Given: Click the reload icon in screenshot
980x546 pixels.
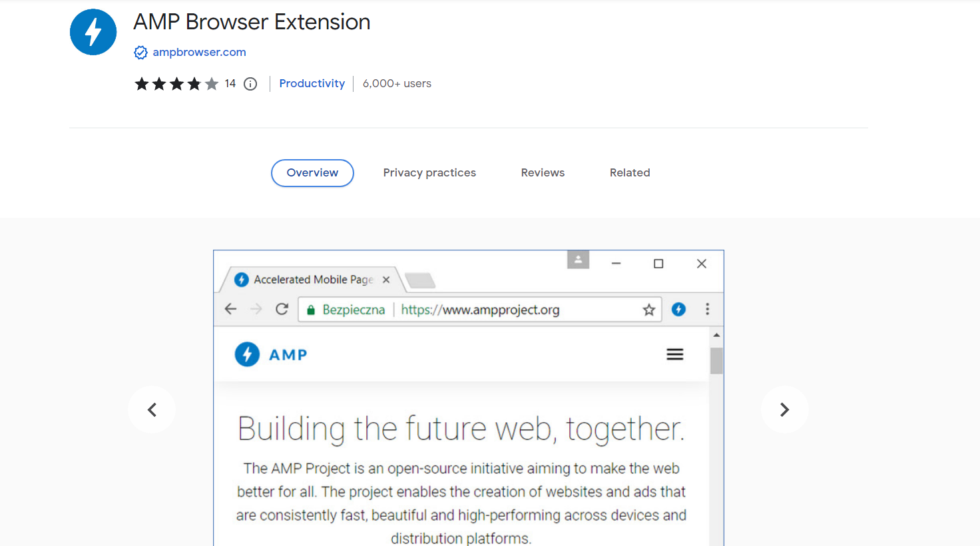Looking at the screenshot, I should click(x=282, y=309).
